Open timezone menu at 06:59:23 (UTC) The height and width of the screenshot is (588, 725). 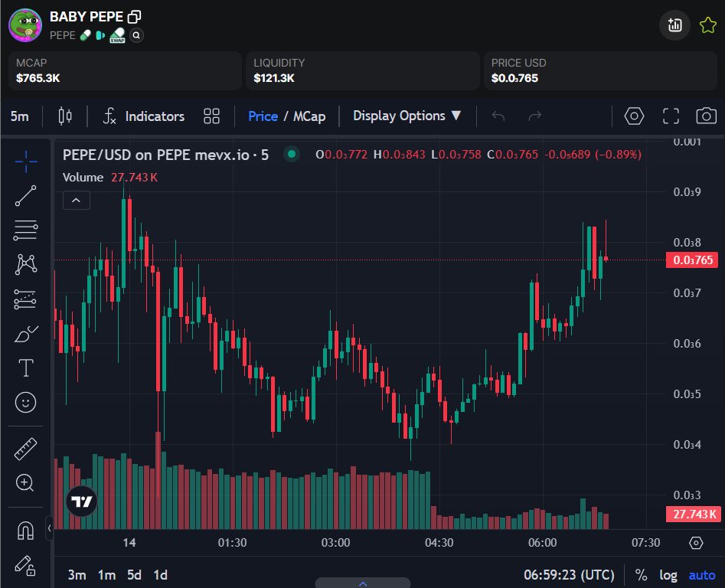[569, 575]
